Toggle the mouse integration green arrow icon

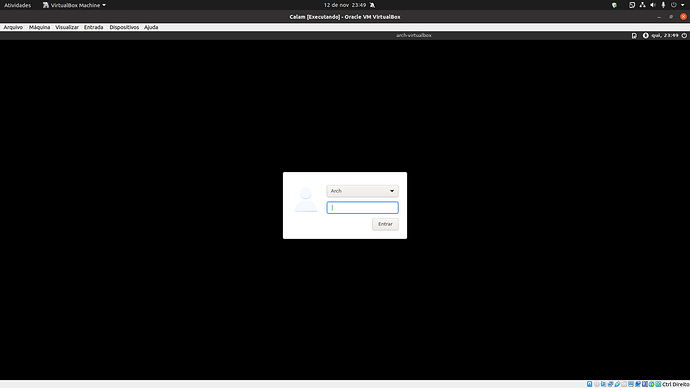click(x=652, y=384)
